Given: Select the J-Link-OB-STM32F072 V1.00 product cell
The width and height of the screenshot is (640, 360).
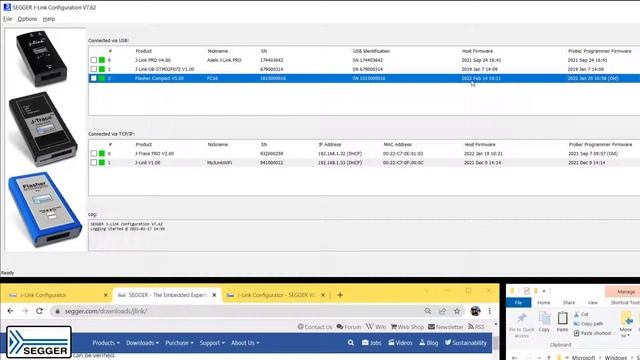Looking at the screenshot, I should tap(164, 69).
